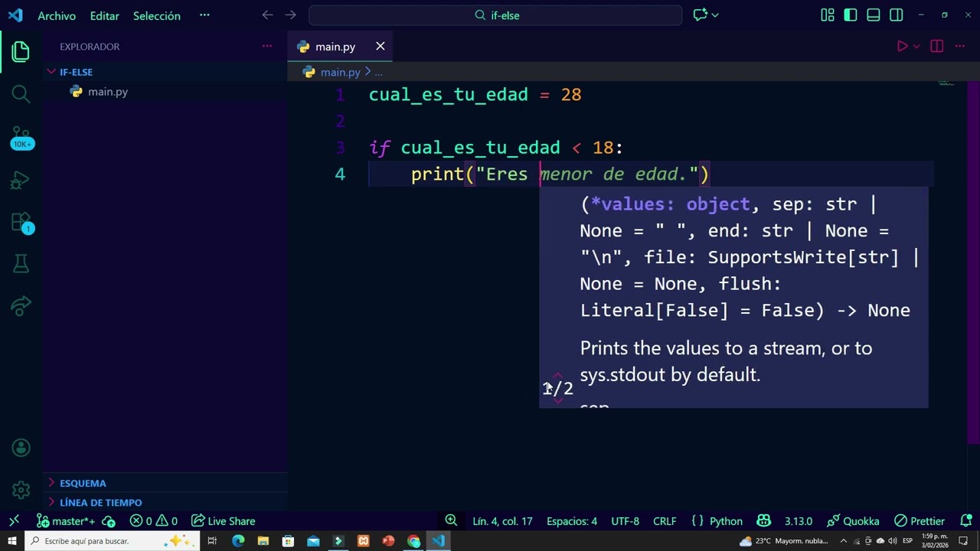Image resolution: width=980 pixels, height=551 pixels.
Task: Click line 1 cual_es_tu_edad code
Action: pyautogui.click(x=475, y=95)
